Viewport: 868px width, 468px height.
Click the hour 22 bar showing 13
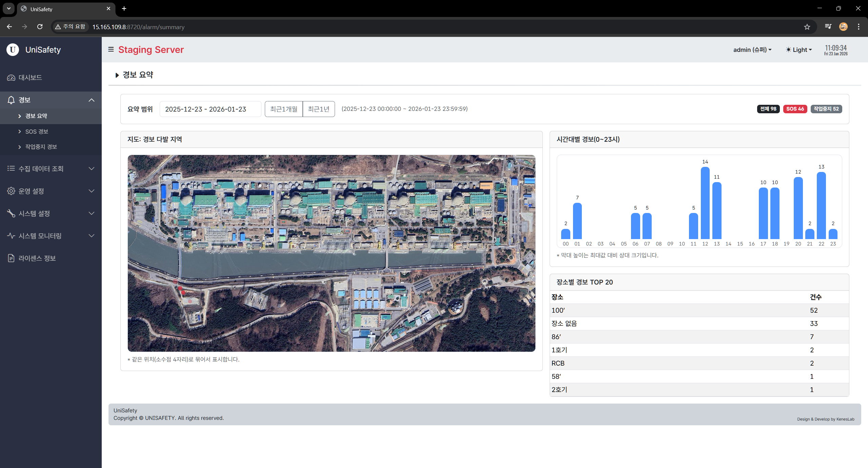coord(821,206)
